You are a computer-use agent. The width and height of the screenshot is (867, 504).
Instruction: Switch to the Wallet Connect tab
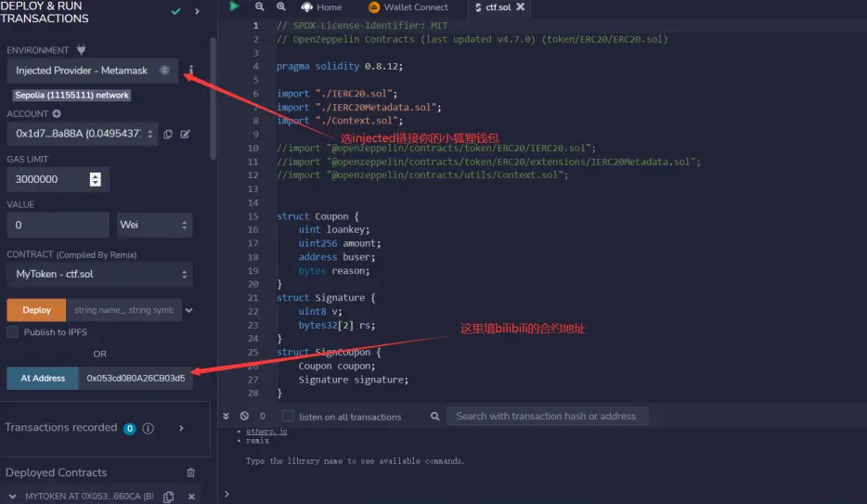(408, 7)
